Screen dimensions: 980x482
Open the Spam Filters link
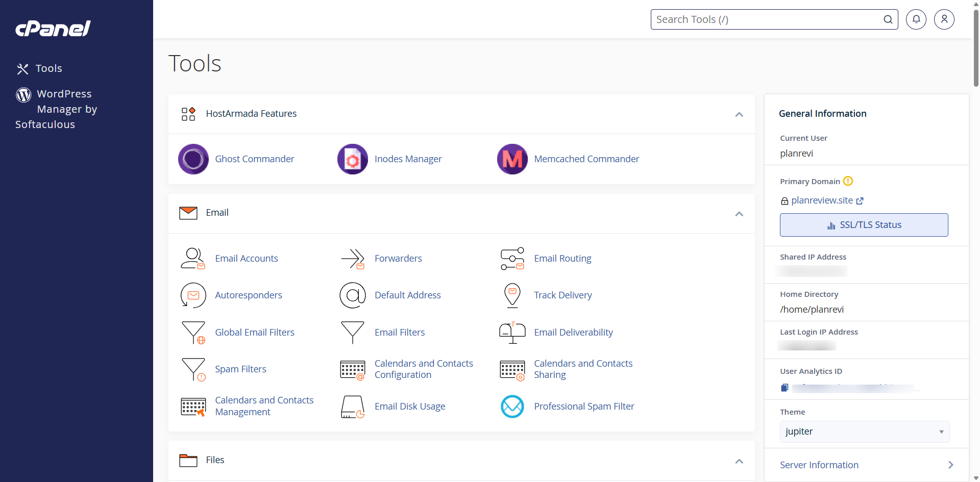coord(240,369)
